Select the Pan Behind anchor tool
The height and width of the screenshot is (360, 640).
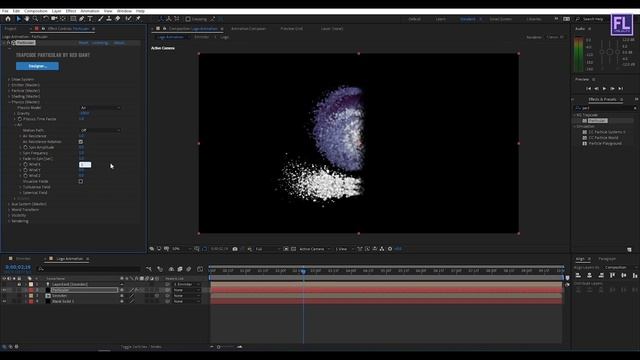click(x=63, y=19)
